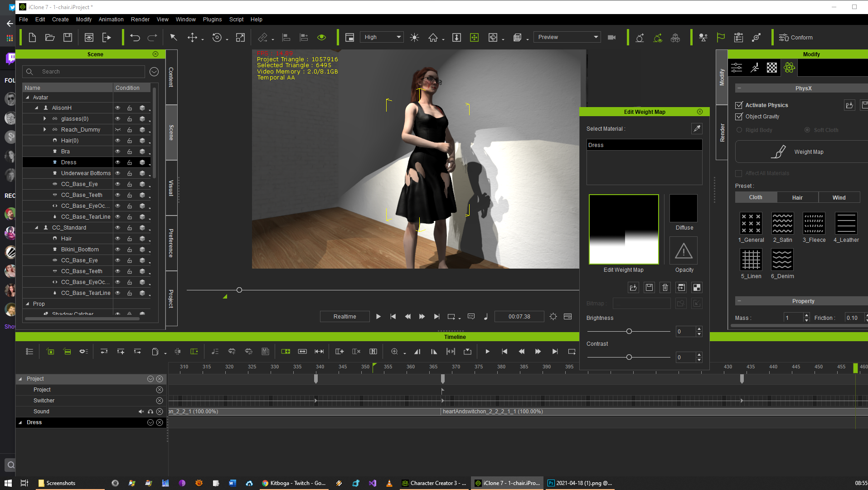The image size is (868, 490).
Task: Toggle lock on Hair(0) row
Action: [x=130, y=141]
